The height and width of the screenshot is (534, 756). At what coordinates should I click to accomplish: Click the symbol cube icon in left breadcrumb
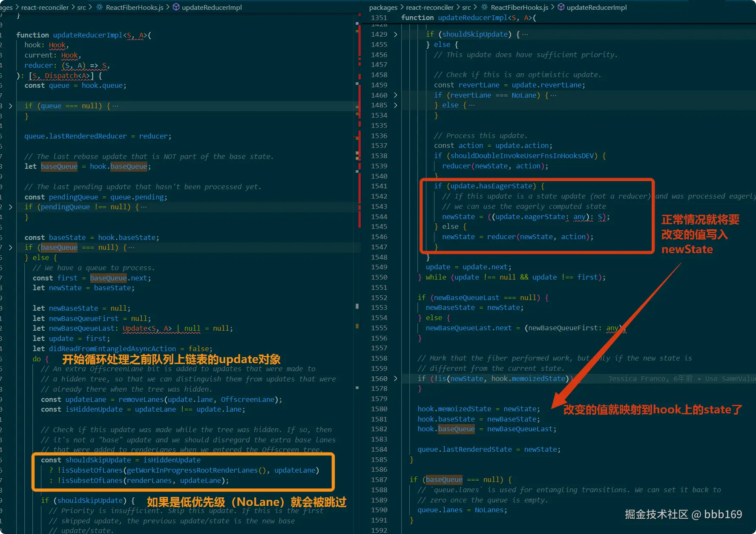click(176, 7)
